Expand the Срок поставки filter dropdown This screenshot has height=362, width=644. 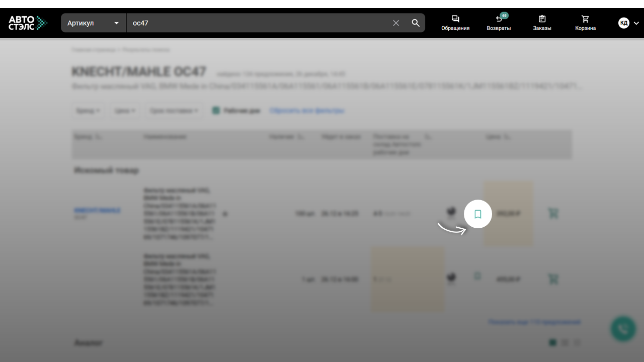click(174, 111)
